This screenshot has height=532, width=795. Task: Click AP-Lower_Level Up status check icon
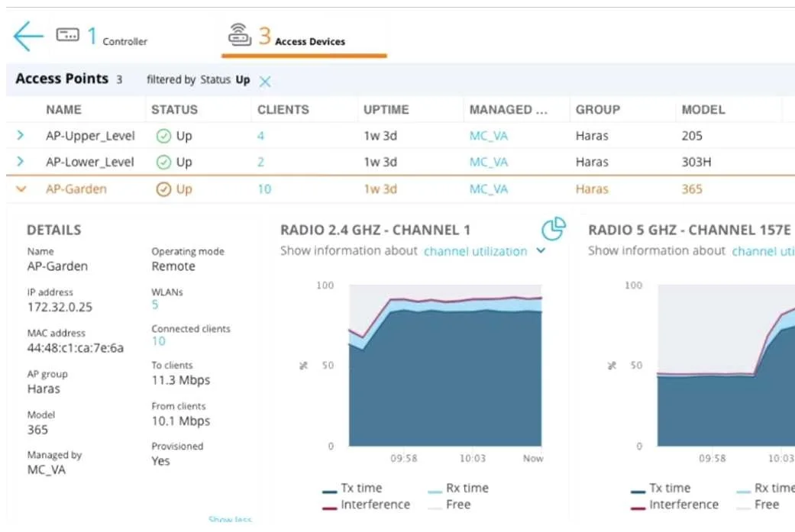pos(163,162)
